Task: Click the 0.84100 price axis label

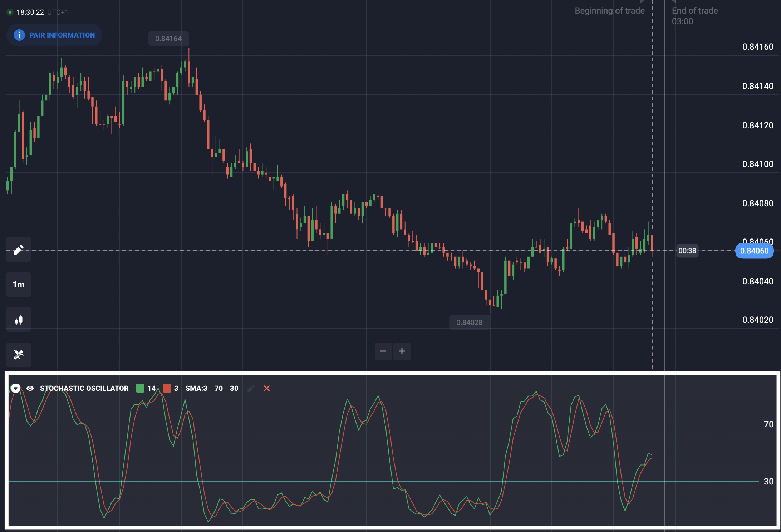Action: point(758,164)
